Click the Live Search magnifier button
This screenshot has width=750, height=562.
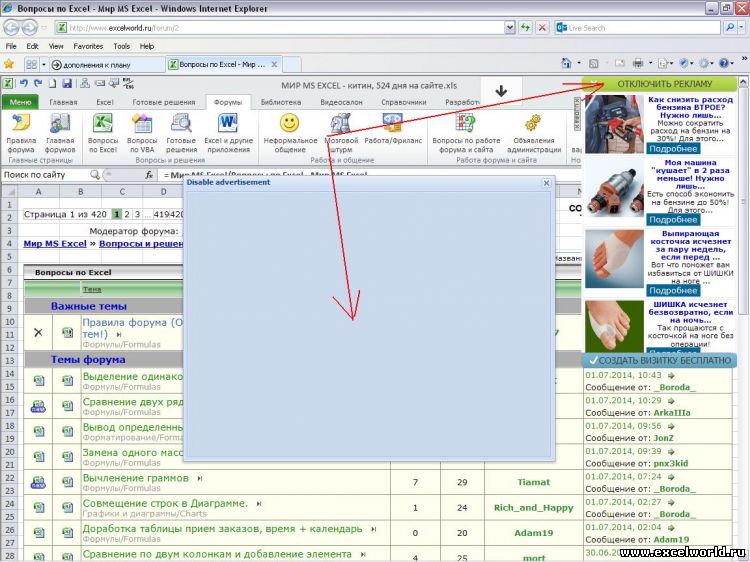click(x=729, y=28)
